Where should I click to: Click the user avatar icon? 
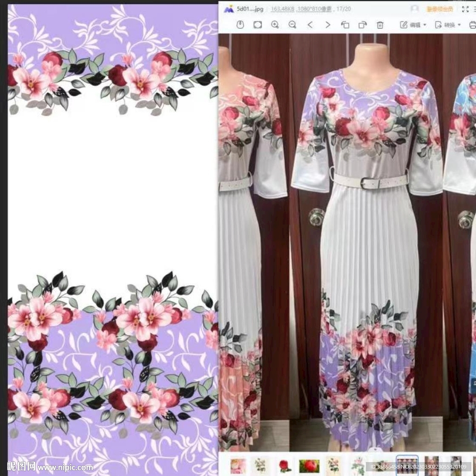414,9
